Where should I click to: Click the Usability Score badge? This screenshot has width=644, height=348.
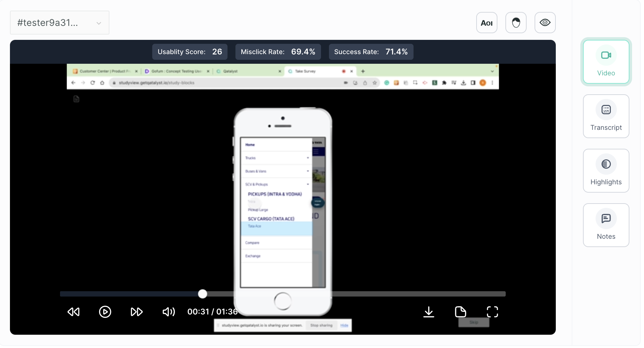click(190, 52)
